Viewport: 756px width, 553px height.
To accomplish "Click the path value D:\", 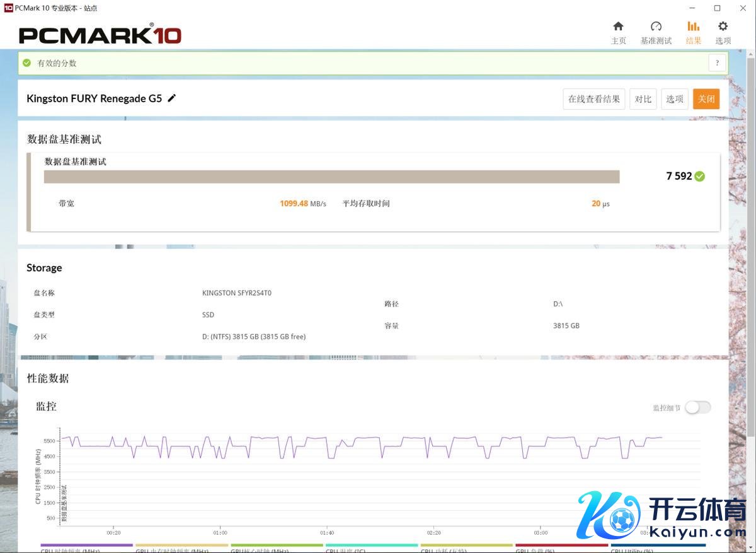I will tap(558, 304).
